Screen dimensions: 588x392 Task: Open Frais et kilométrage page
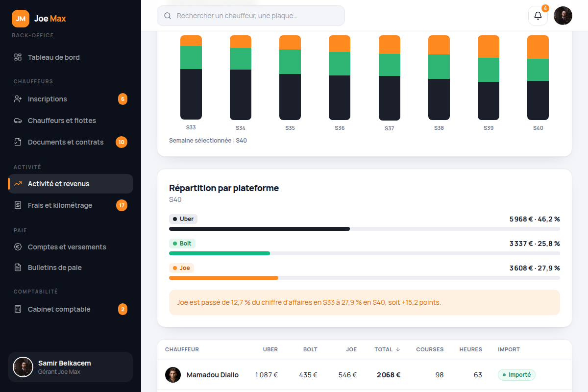pyautogui.click(x=71, y=205)
